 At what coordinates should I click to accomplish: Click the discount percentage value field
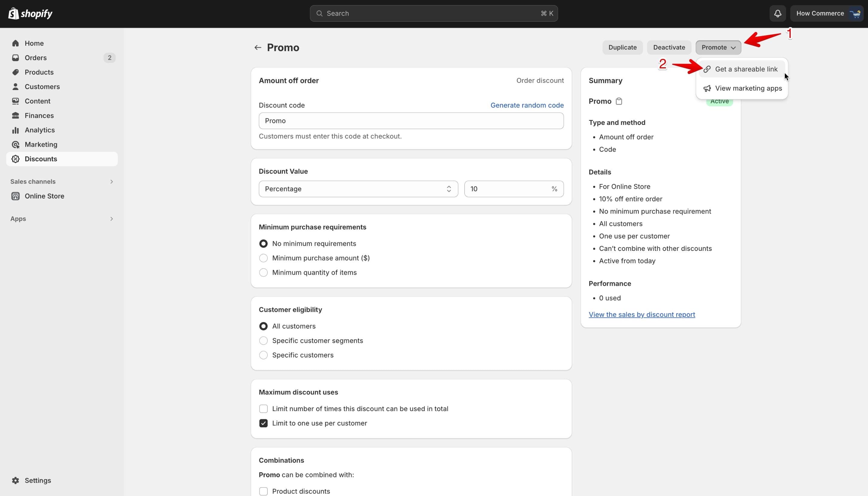click(514, 189)
